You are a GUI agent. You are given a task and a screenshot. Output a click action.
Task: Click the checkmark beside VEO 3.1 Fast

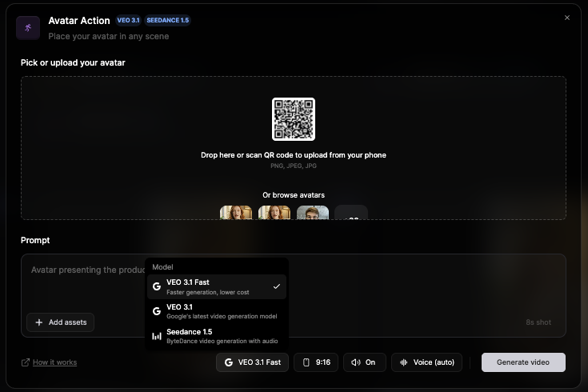(x=276, y=286)
